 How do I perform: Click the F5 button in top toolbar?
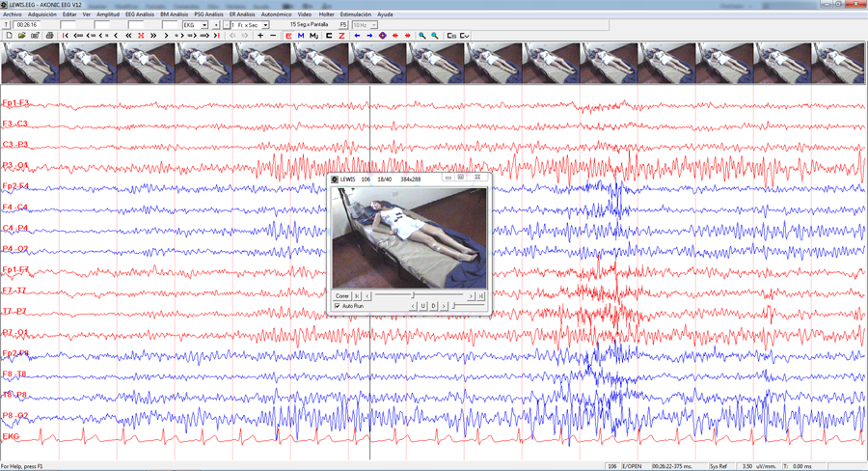[343, 25]
